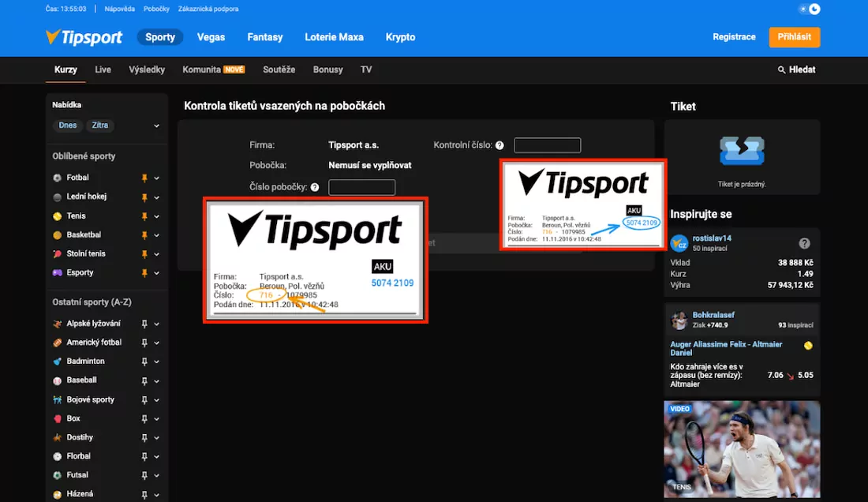868x502 pixels.
Task: Activate the Zítra filter
Action: pos(99,125)
